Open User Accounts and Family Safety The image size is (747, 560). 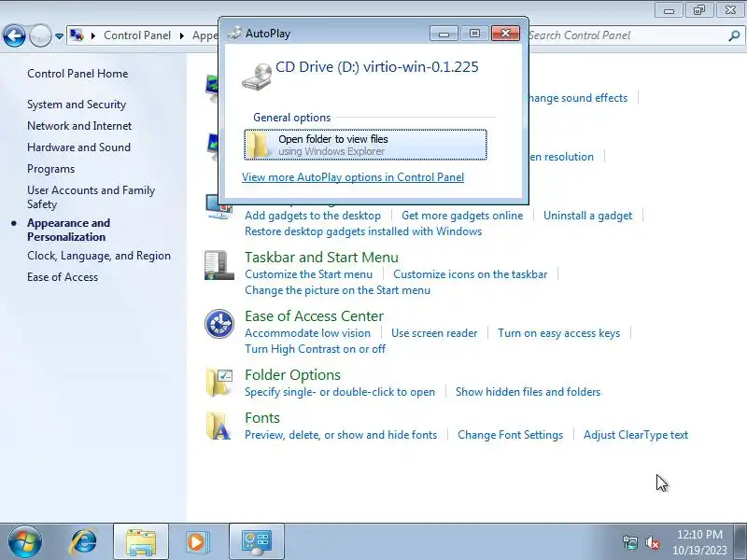91,197
